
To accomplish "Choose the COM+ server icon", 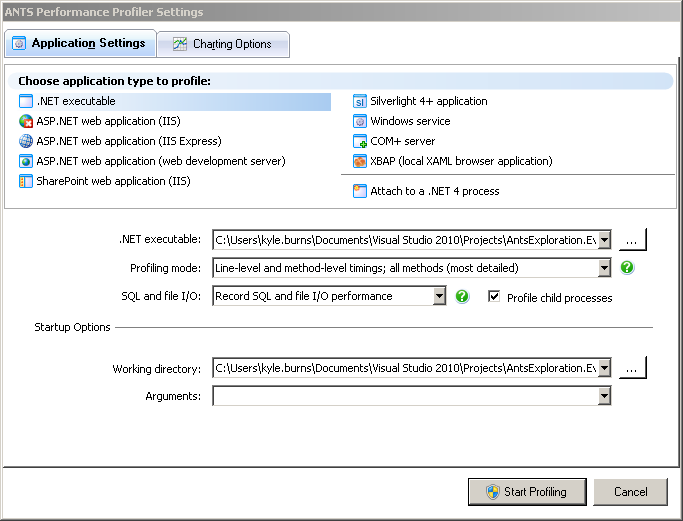I will [360, 141].
